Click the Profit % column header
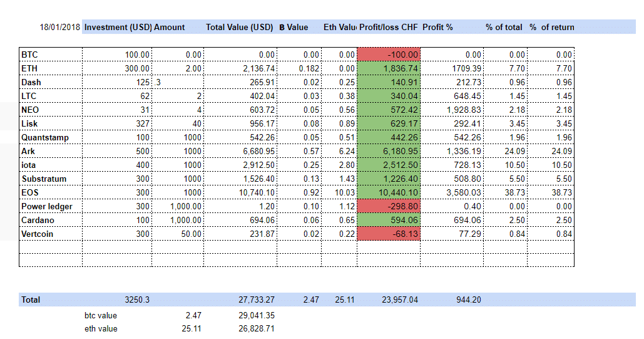The height and width of the screenshot is (339, 644). tap(437, 27)
